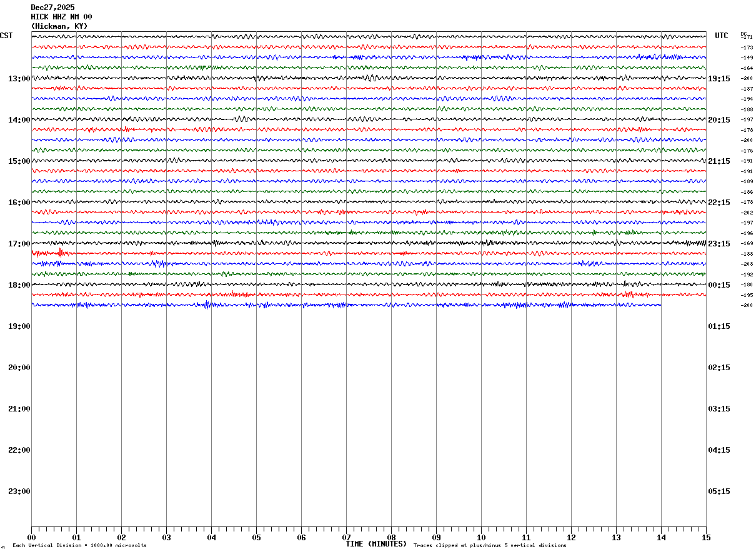Click the DC offset value -189
756x554 pixels.
(x=747, y=181)
